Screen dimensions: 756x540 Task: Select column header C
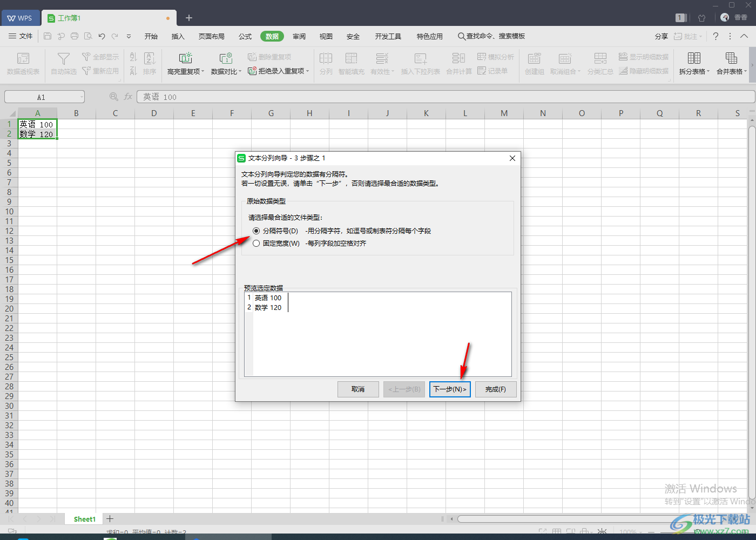click(116, 113)
